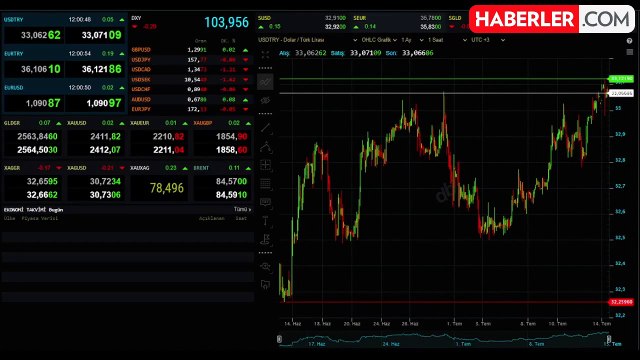This screenshot has width=640, height=360.
Task: Click the USDTRY ask price 33,07109 tile
Action: [x=96, y=35]
